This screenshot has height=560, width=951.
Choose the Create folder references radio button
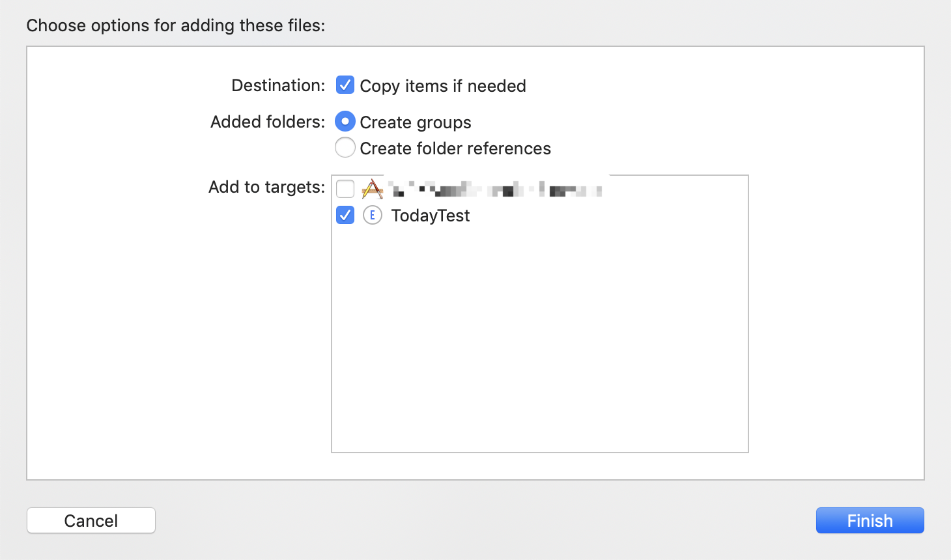pyautogui.click(x=345, y=148)
